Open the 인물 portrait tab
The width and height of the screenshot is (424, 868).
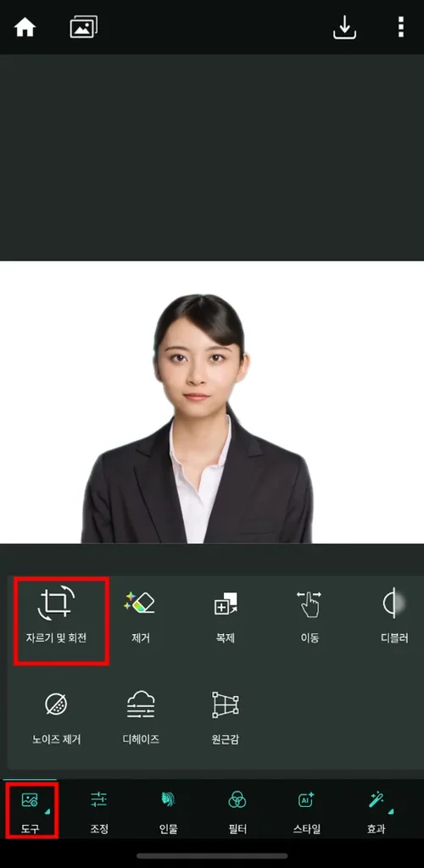point(168,811)
